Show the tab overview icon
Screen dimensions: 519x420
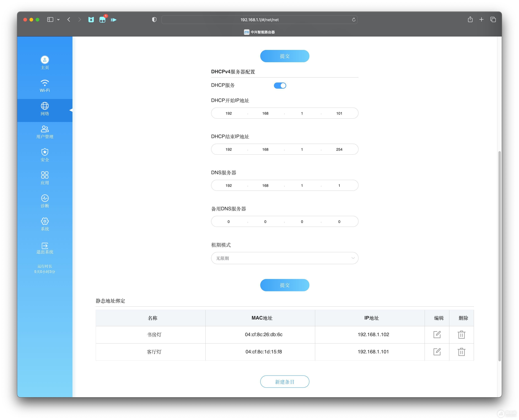pos(493,20)
